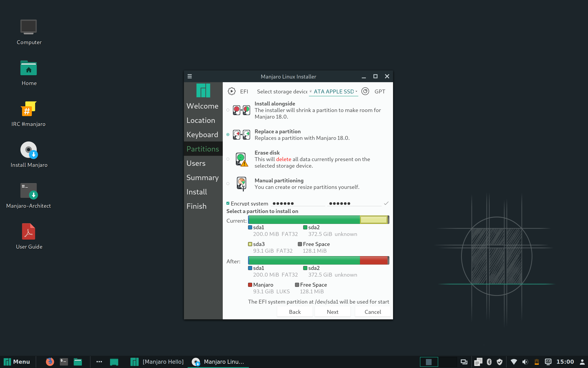The height and width of the screenshot is (368, 588).
Task: Click the Cancel button
Action: pos(373,312)
